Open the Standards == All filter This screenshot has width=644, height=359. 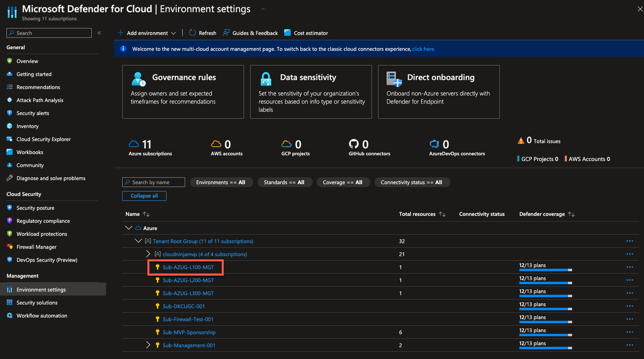tap(285, 182)
